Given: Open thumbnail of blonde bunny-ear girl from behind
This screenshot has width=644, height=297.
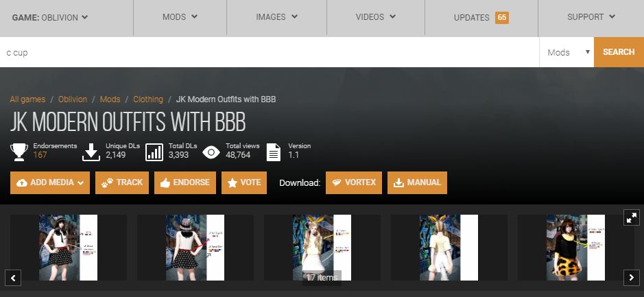Looking at the screenshot, I should tap(449, 248).
